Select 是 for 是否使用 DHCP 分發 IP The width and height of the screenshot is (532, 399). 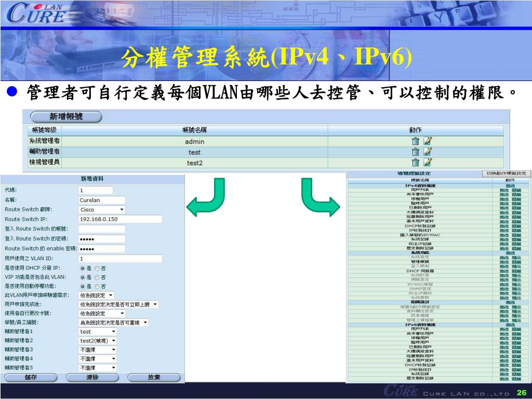pos(83,269)
